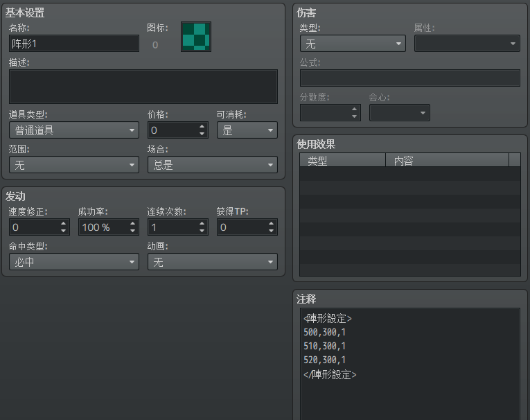Decrease 连续次数 with the down arrow
This screenshot has height=420, width=530.
coord(202,231)
